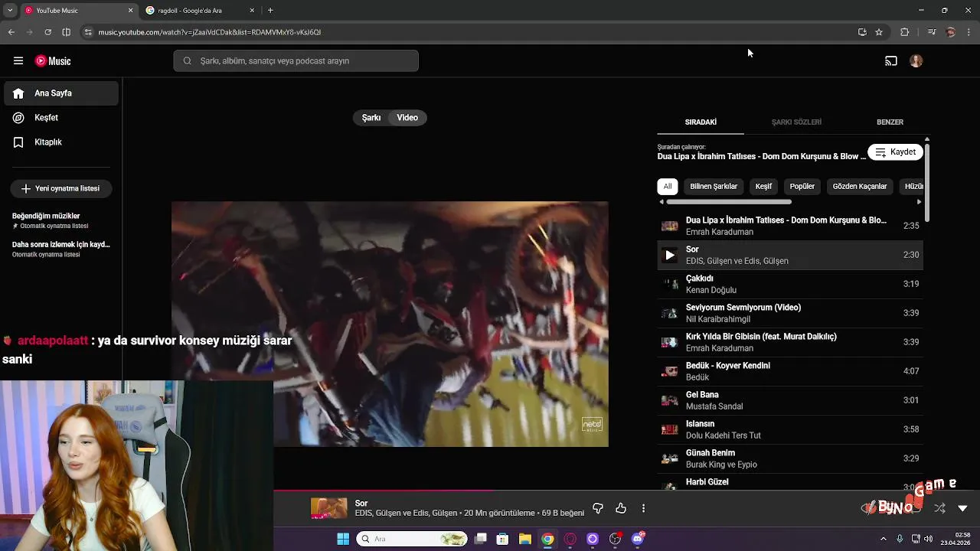Close the YouTube Music tab
Image resolution: width=980 pixels, height=551 pixels.
(x=130, y=11)
